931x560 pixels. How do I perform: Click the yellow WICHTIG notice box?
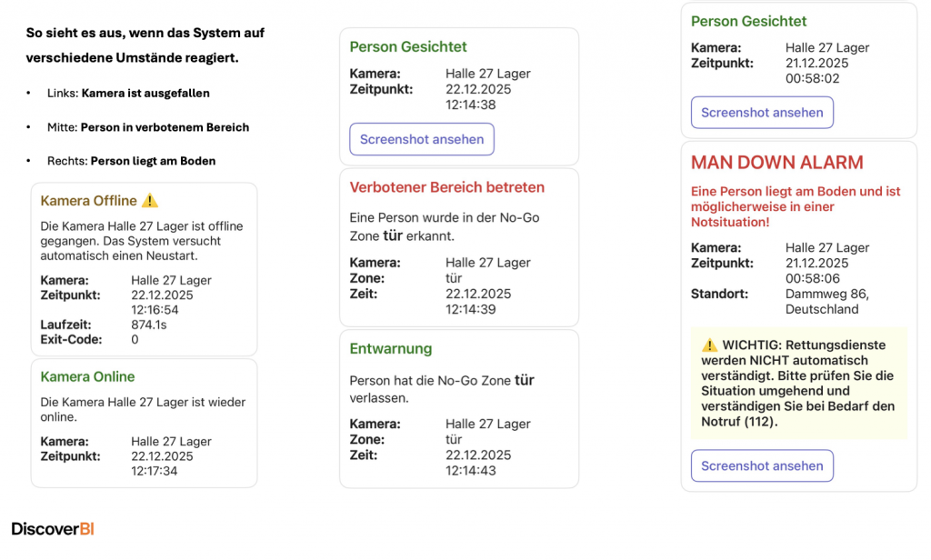(799, 384)
